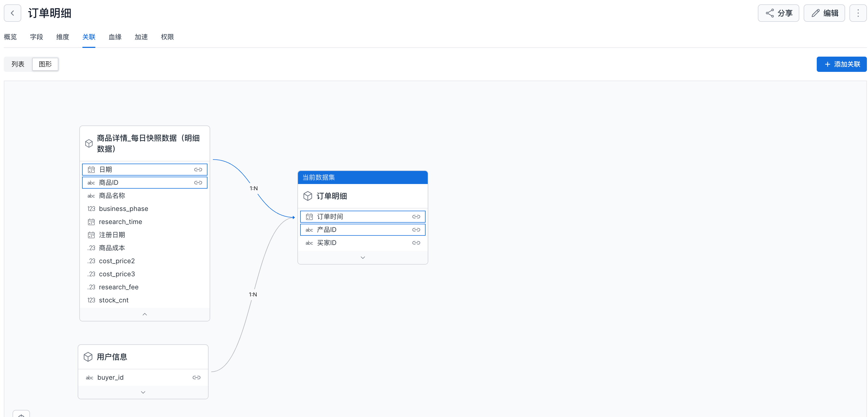Expand the 用户信息 dataset field list
This screenshot has height=417, width=868.
[143, 393]
